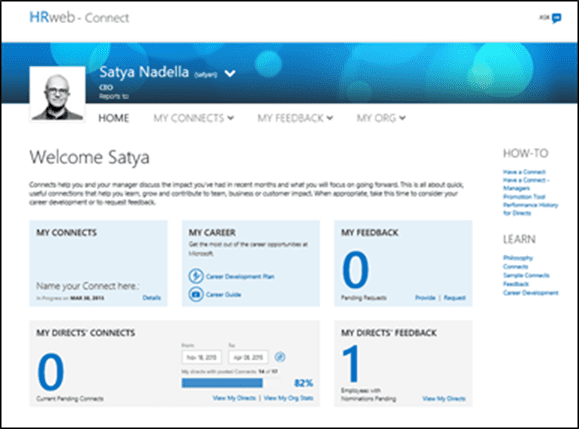Open View My Directs in Directs' Feedback
Viewport: 579px width, 429px height.
pyautogui.click(x=444, y=399)
